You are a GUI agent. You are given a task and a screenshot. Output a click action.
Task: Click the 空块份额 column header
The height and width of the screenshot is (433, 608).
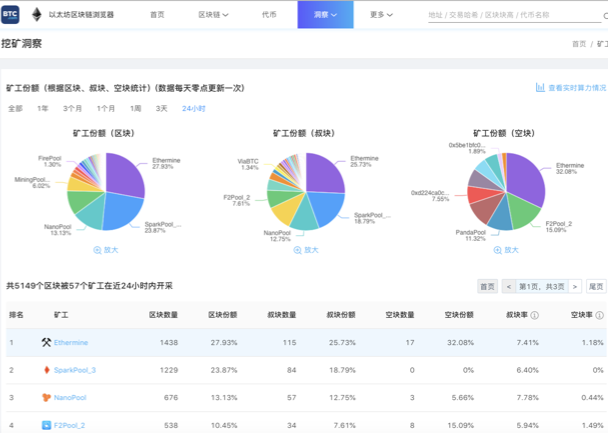[x=459, y=315]
